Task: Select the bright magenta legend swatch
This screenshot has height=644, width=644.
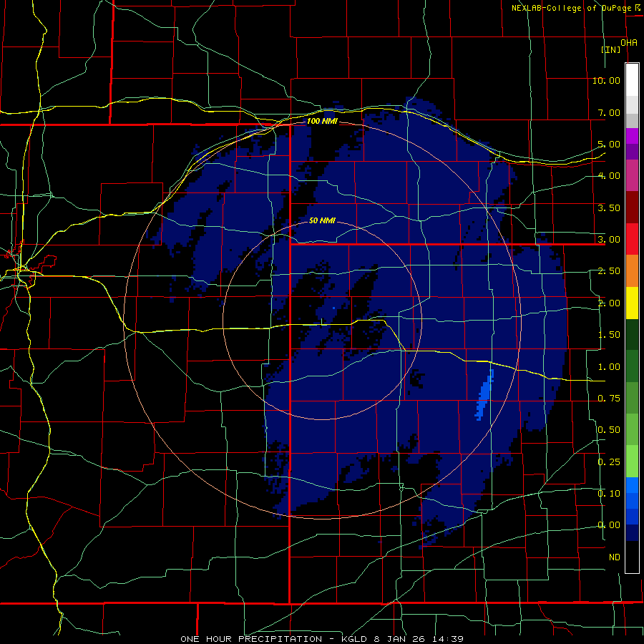Action: tap(632, 136)
